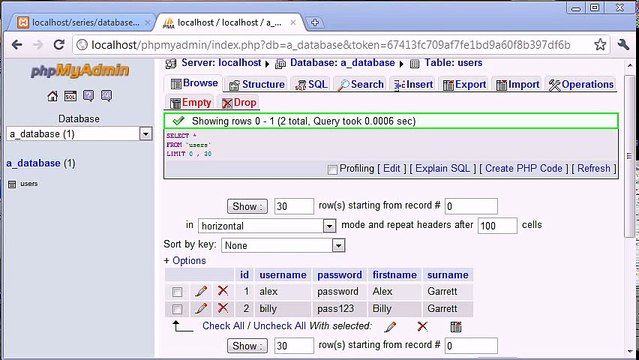Viewport: 639px width, 360px height.
Task: Close the localhost/series/database tab
Action: [x=148, y=23]
